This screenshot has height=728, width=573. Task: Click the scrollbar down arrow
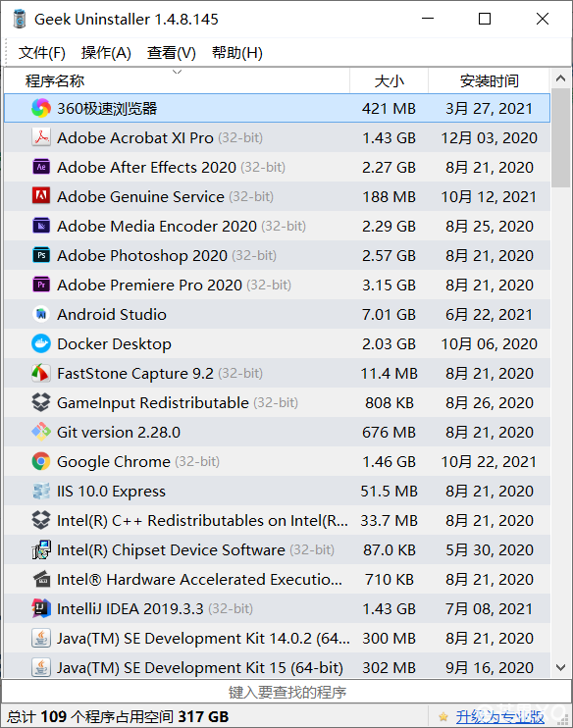(x=561, y=667)
